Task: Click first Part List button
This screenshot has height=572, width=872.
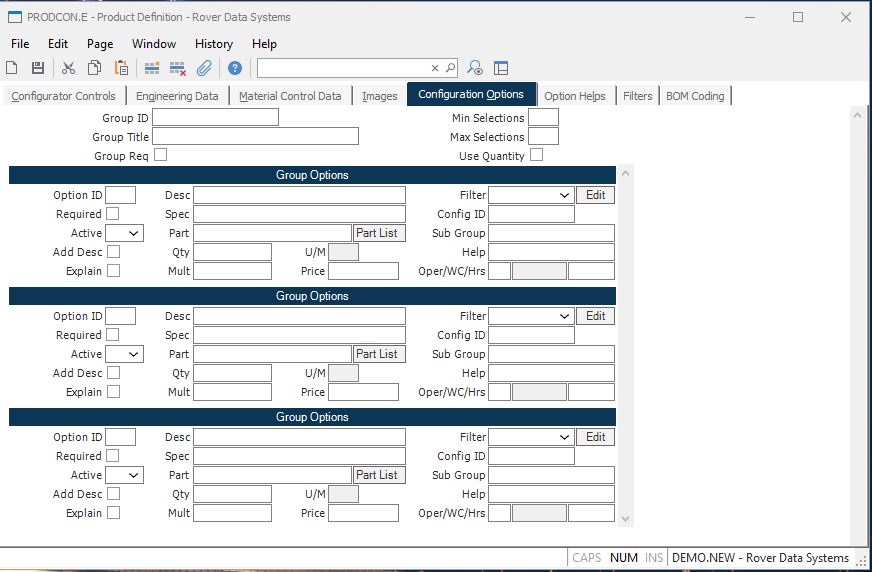Action: click(x=378, y=233)
